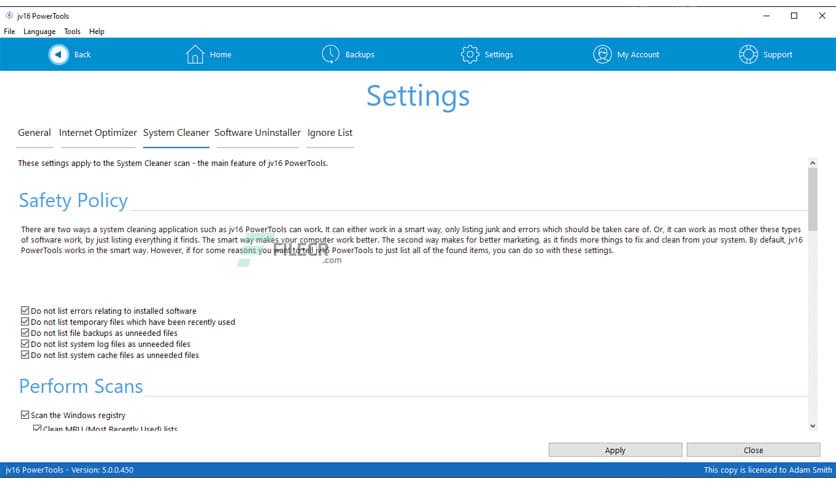The height and width of the screenshot is (484, 836).
Task: Click the My Account label in toolbar
Action: [638, 54]
